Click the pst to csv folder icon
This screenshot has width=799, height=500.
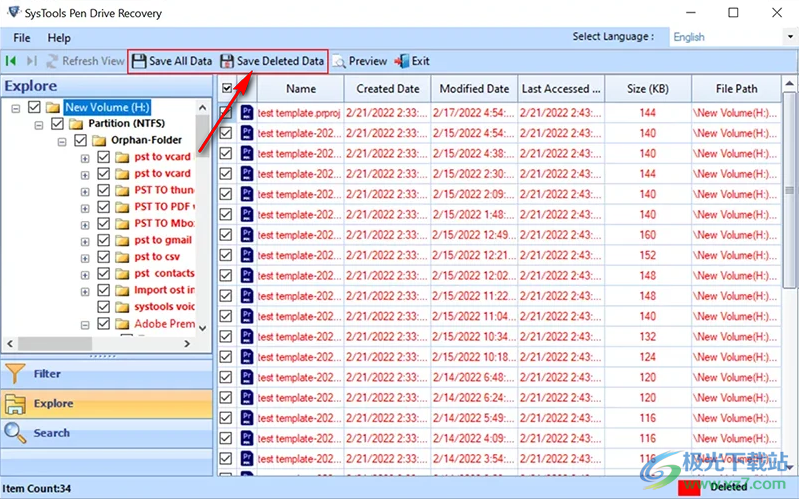[122, 257]
